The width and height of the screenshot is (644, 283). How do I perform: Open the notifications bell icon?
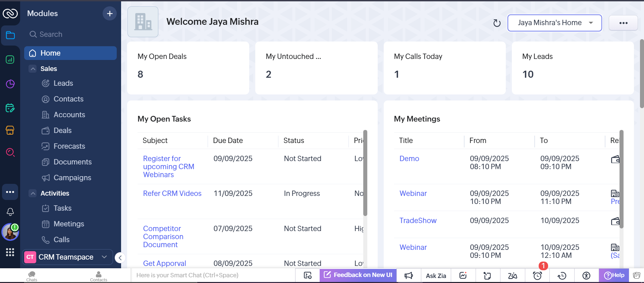[x=10, y=212]
